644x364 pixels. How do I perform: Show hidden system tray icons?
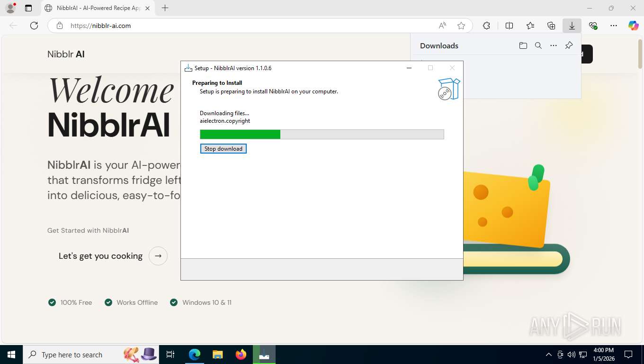[549, 355]
